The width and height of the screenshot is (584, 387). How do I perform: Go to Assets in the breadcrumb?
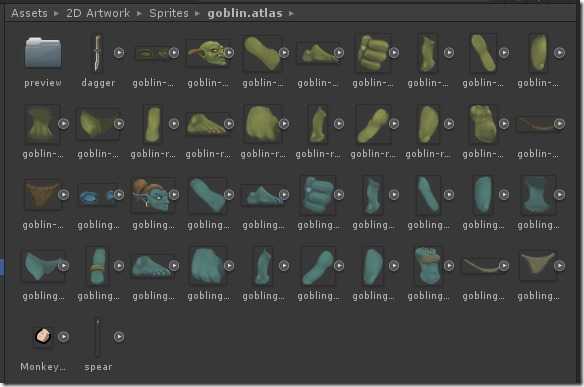point(29,13)
